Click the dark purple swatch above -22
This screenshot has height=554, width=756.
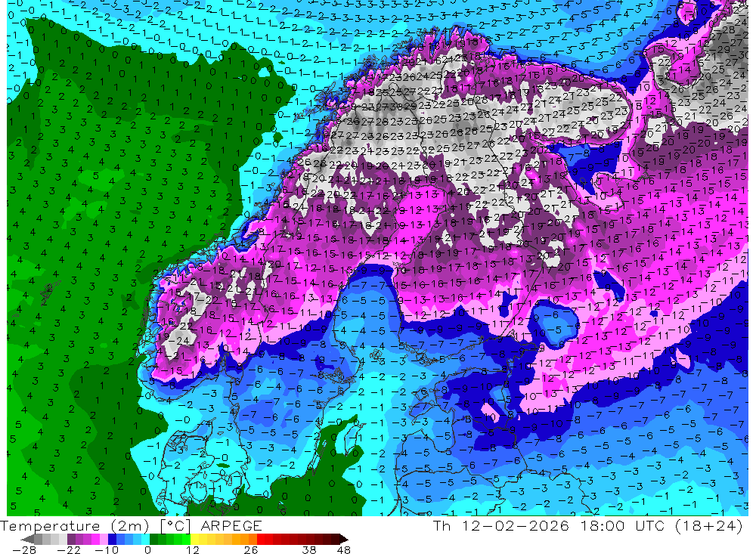point(71,539)
